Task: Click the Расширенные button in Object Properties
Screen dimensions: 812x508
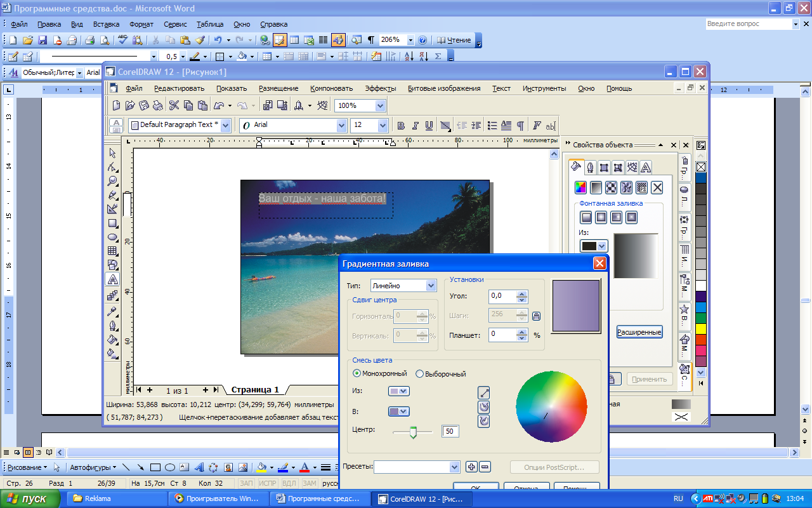Action: pos(639,331)
